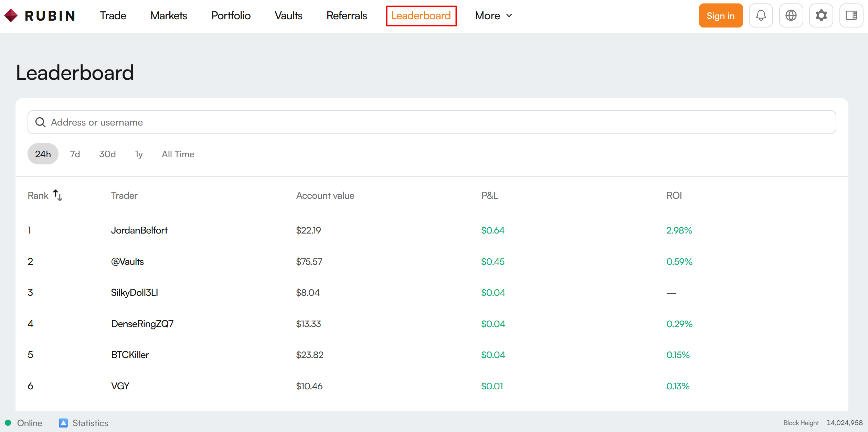Open trader VGY
Image resolution: width=868 pixels, height=432 pixels.
[120, 386]
